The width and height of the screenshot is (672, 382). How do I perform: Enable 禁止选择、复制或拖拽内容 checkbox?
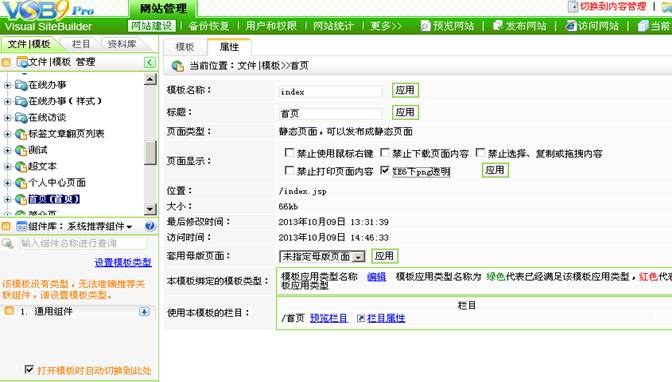[x=480, y=153]
